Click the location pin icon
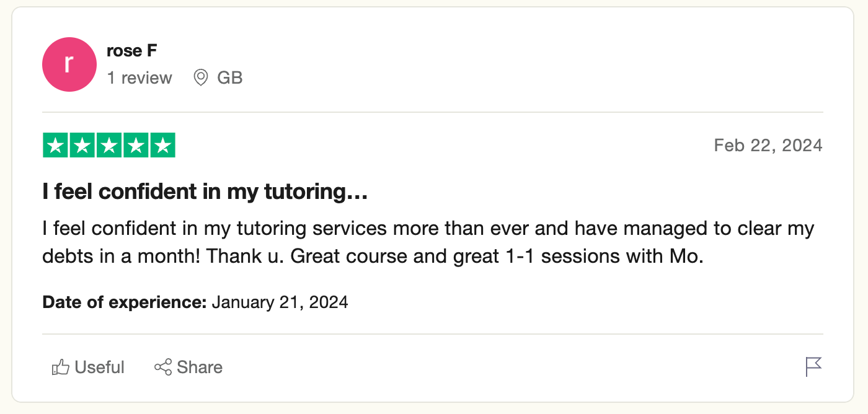Screen dimensions: 868x414 [x=200, y=78]
